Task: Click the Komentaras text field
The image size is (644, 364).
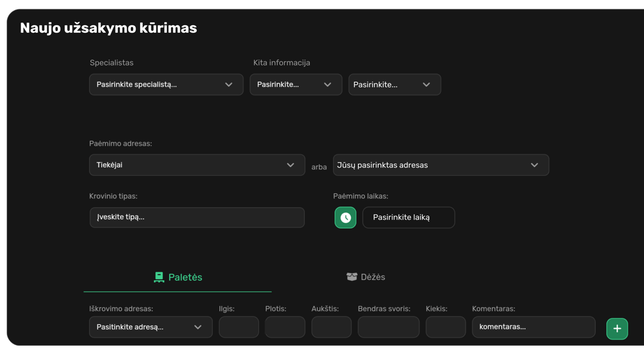Action: pos(533,327)
